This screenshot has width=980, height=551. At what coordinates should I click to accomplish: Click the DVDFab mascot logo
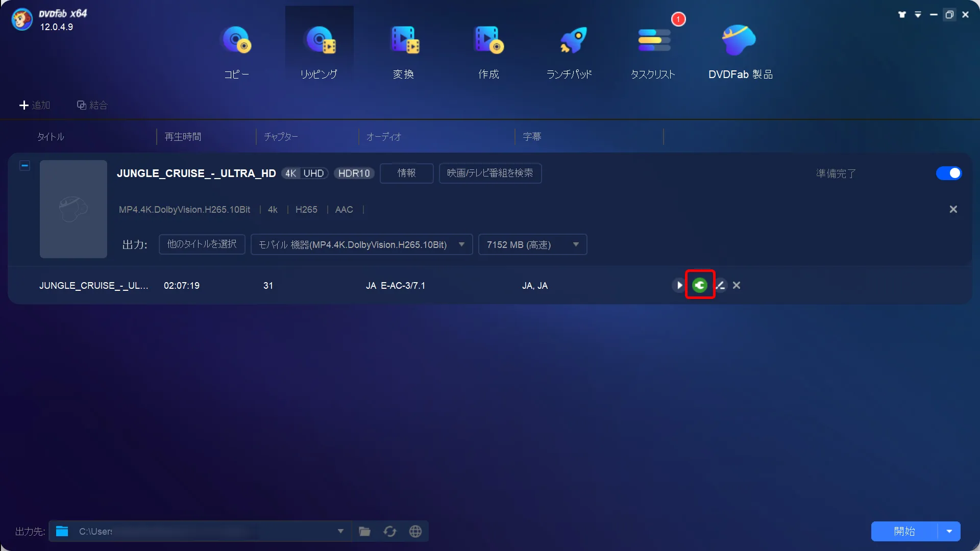[x=22, y=19]
